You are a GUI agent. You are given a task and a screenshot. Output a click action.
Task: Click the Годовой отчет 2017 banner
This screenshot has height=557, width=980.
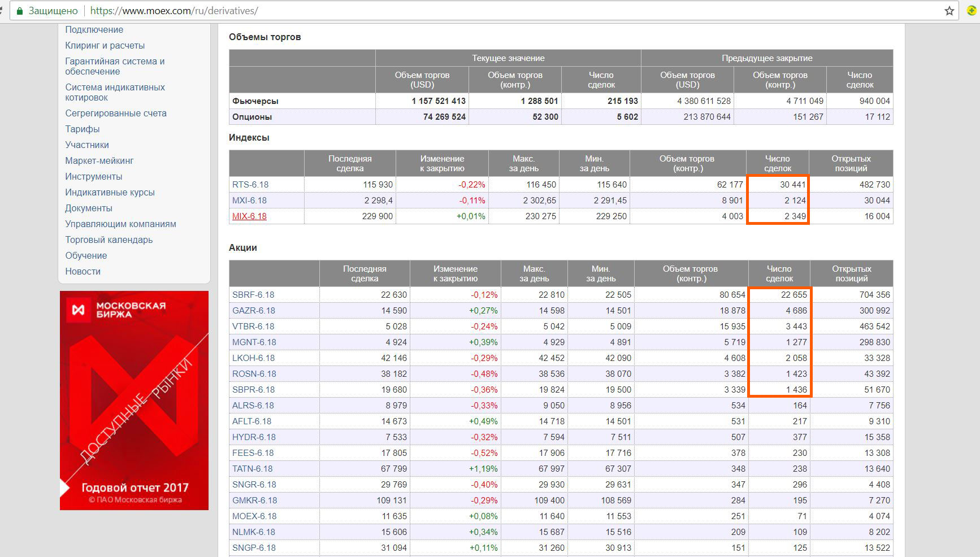tap(134, 401)
